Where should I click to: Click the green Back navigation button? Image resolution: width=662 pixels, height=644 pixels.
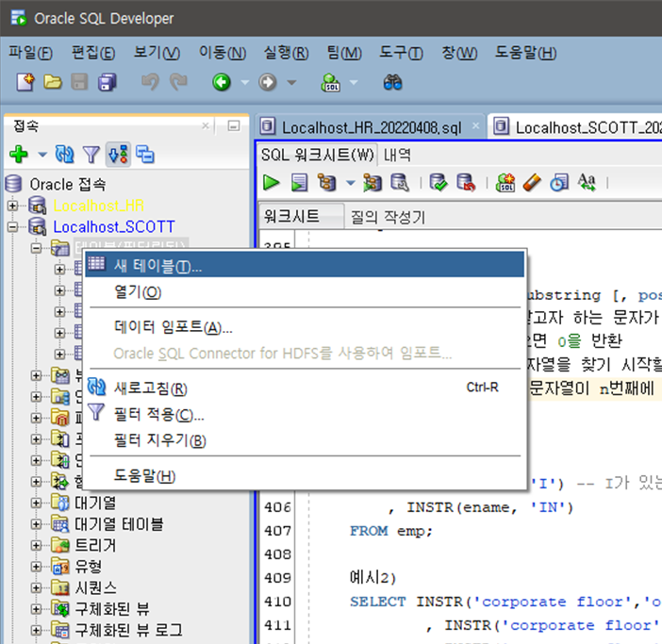coord(222,82)
